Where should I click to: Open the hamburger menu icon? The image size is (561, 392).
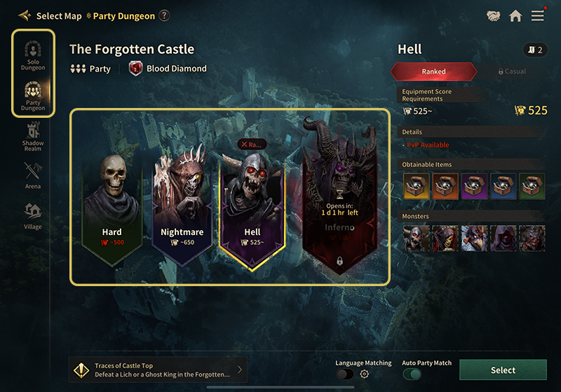[x=537, y=15]
